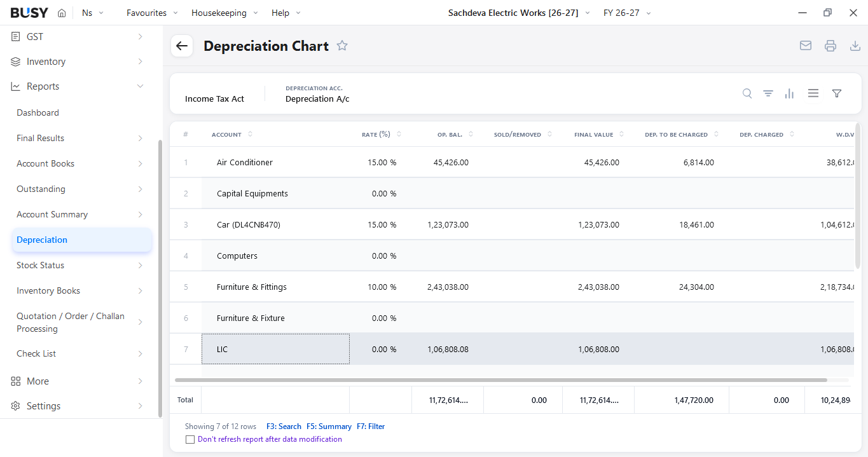
Task: Open the FY 26-27 dropdown
Action: tap(627, 13)
